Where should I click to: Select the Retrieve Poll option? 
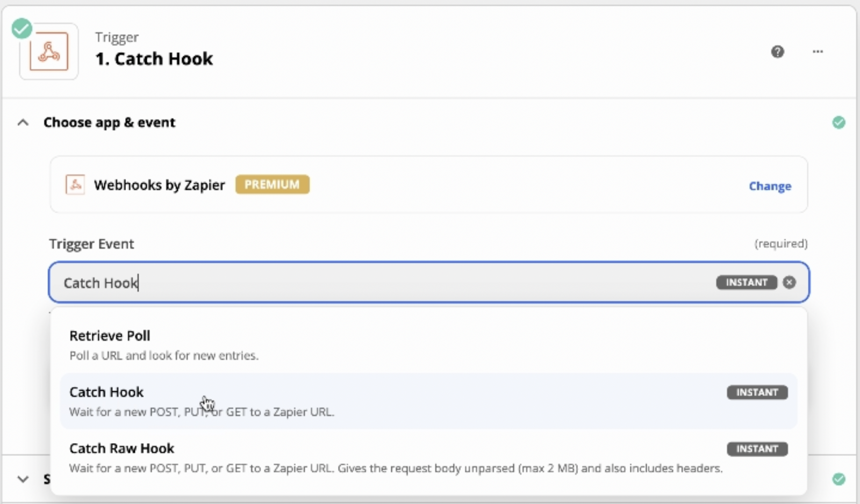(110, 336)
